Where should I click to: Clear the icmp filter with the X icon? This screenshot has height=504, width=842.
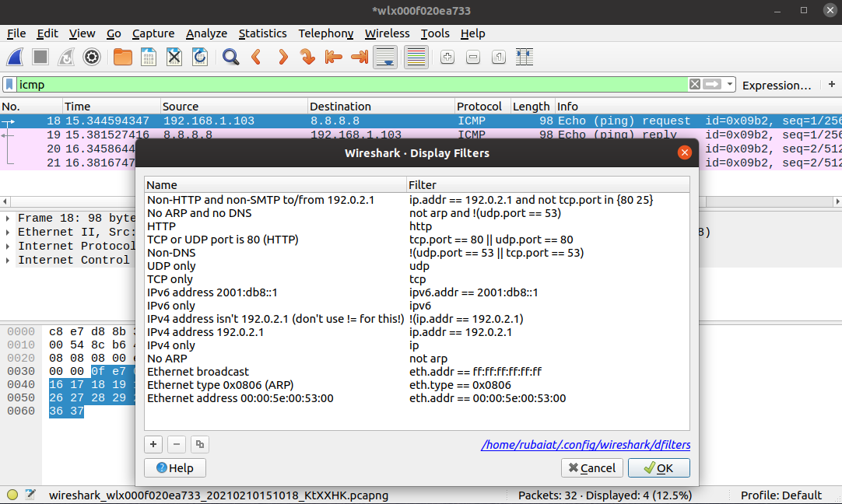coord(693,84)
